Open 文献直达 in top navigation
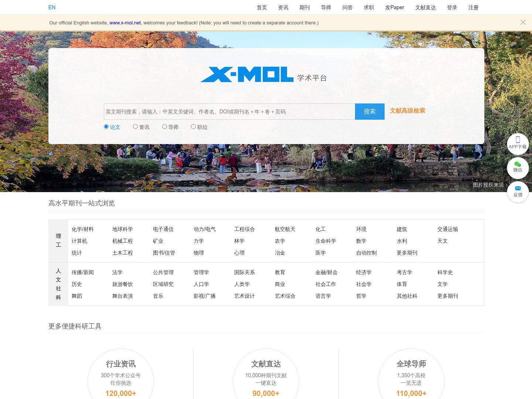The width and height of the screenshot is (532, 399). 426,7
